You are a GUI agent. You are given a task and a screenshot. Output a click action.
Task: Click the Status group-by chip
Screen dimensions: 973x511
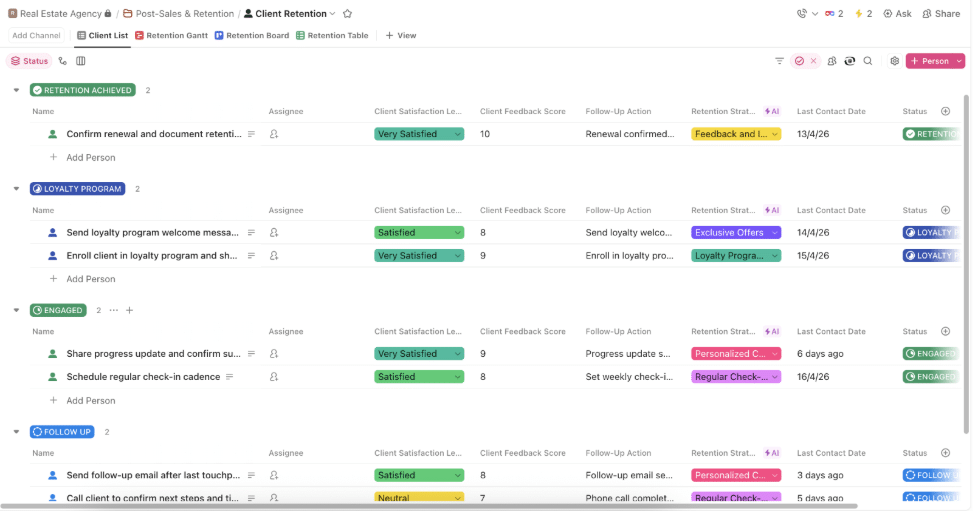tap(29, 61)
